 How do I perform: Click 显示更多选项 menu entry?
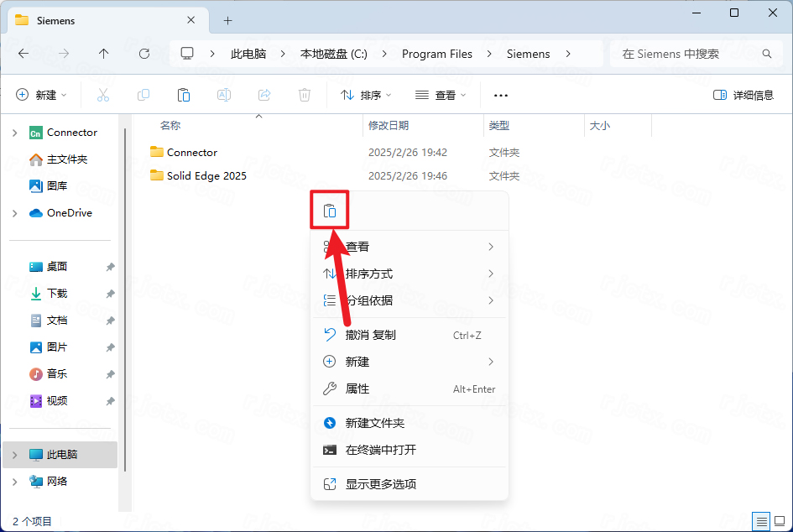(x=380, y=484)
